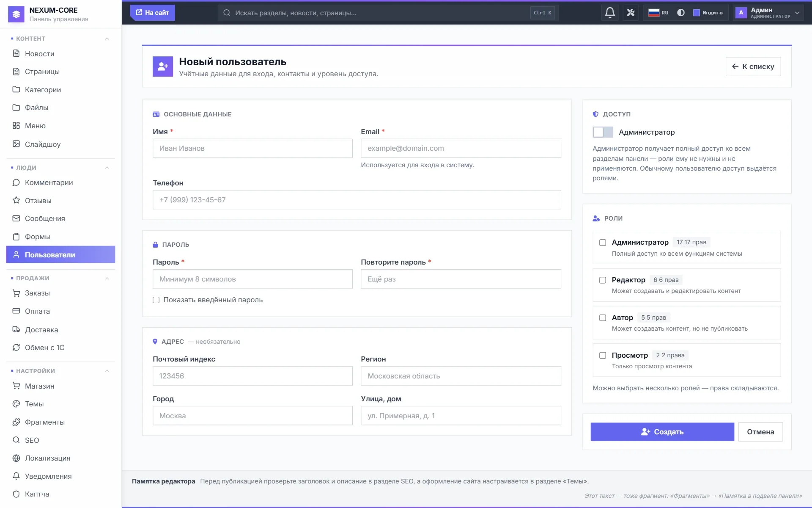Collapse the НАСТРОЙКИ sidebar section
The image size is (812, 508).
pos(107,371)
